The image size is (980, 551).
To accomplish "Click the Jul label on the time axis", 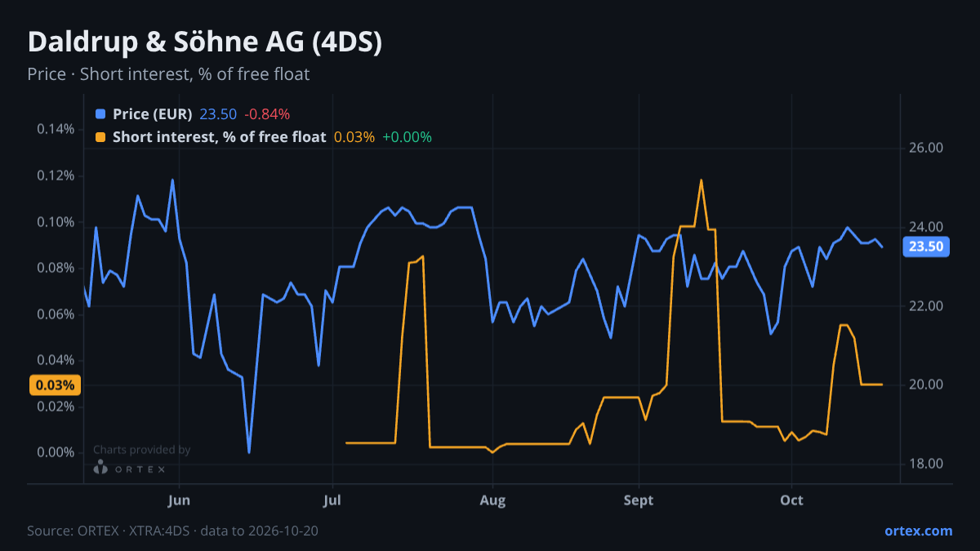I will pyautogui.click(x=332, y=500).
